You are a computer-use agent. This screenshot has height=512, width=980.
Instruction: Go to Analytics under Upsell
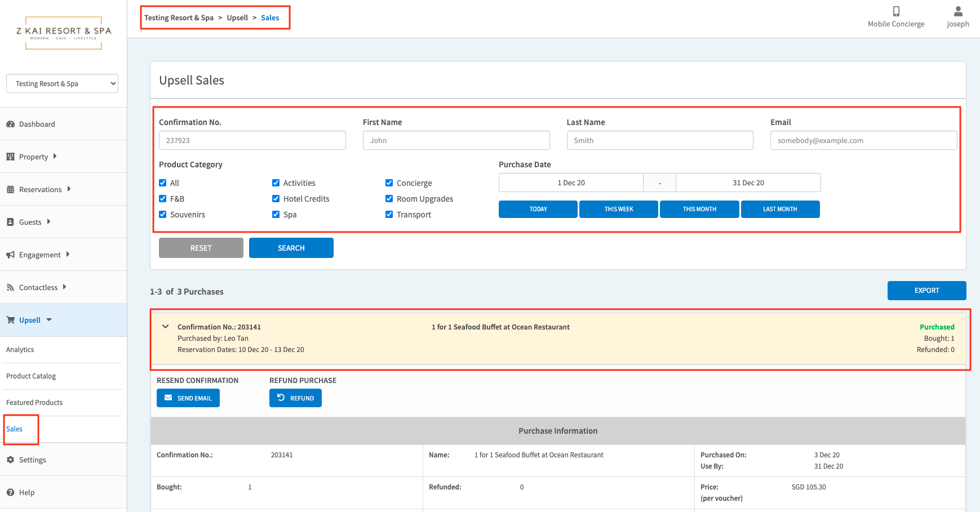click(20, 350)
